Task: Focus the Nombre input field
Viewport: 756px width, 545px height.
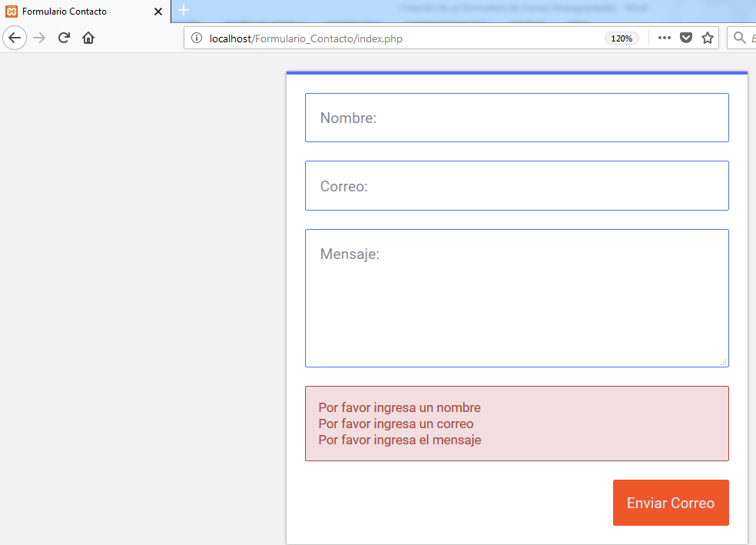Action: click(516, 118)
